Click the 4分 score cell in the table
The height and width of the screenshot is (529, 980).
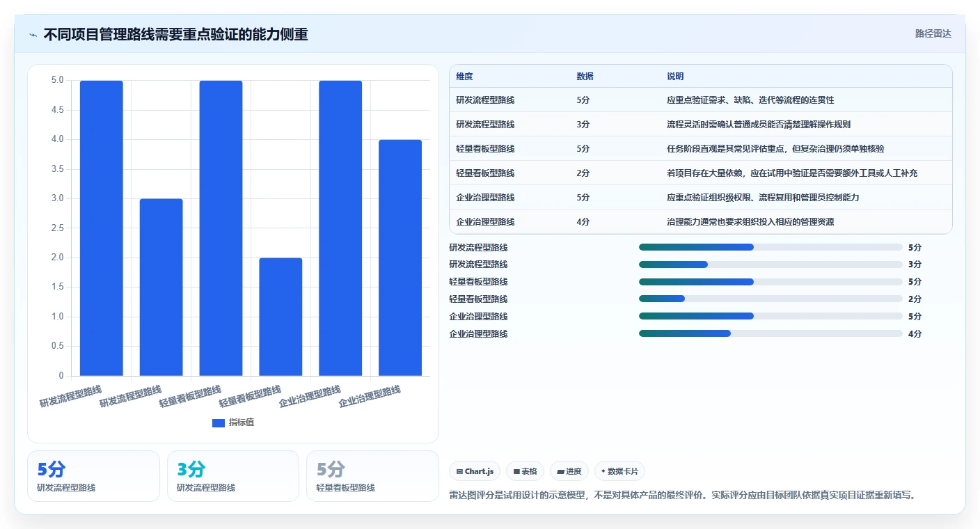coord(583,222)
